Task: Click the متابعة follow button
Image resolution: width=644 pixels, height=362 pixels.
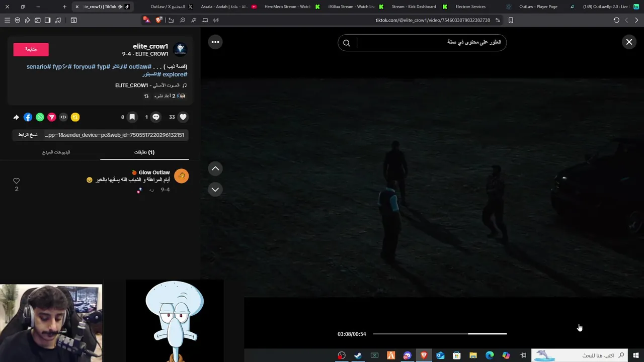Action: pyautogui.click(x=31, y=49)
